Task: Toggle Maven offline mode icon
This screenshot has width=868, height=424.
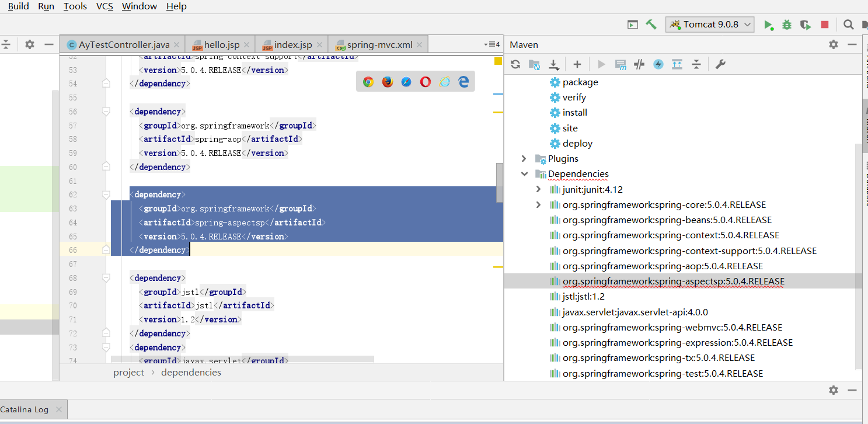Action: tap(639, 64)
